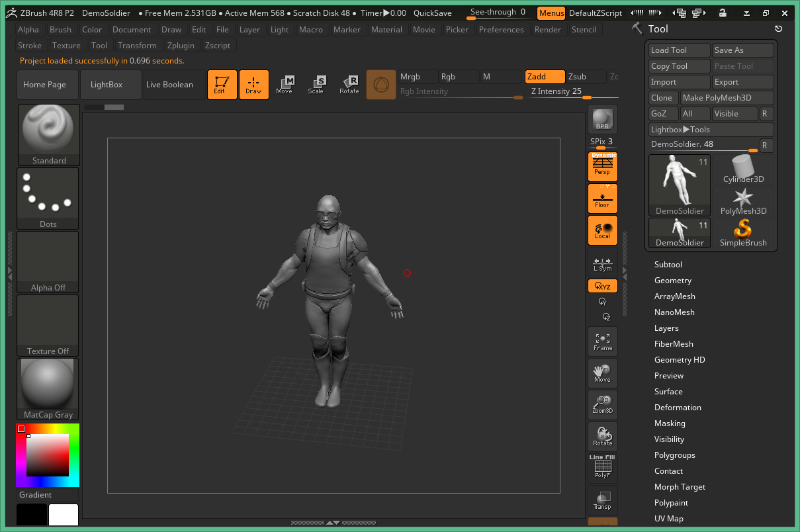Open the Zplugin menu
The height and width of the screenshot is (532, 800).
click(x=181, y=45)
